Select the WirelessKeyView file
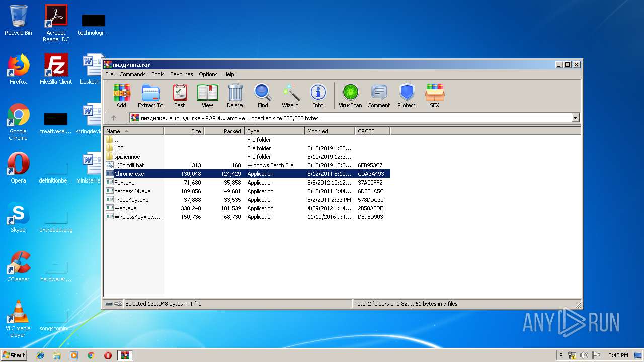644x362 pixels. pos(247,217)
